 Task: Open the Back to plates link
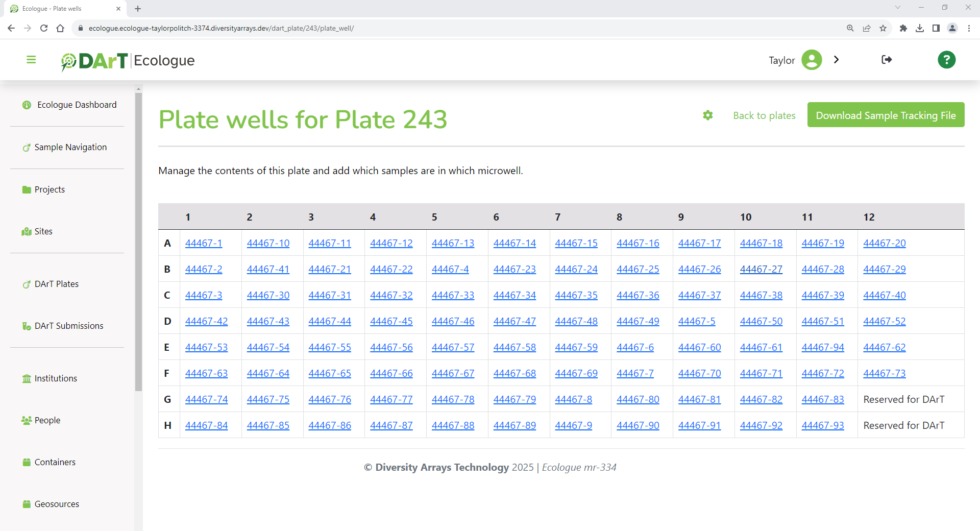[x=764, y=115]
